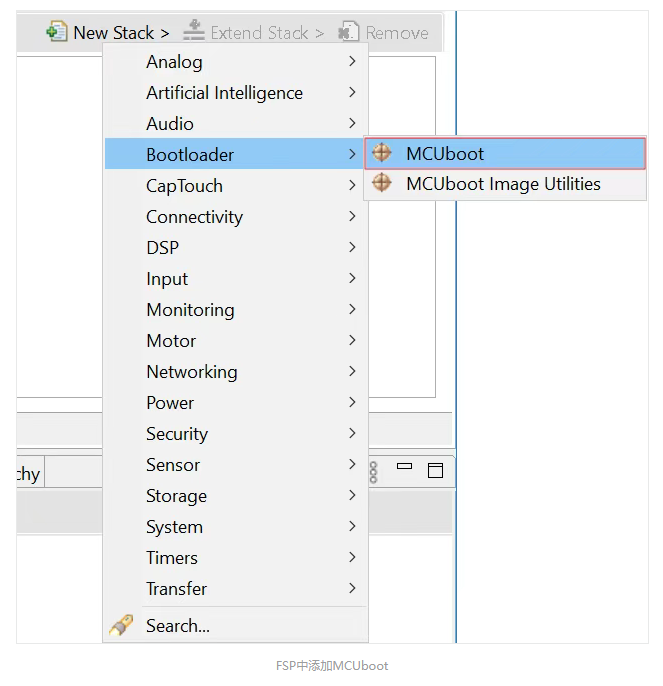663x686 pixels.
Task: Choose MCUboot Image Utilities entry
Action: [x=505, y=184]
